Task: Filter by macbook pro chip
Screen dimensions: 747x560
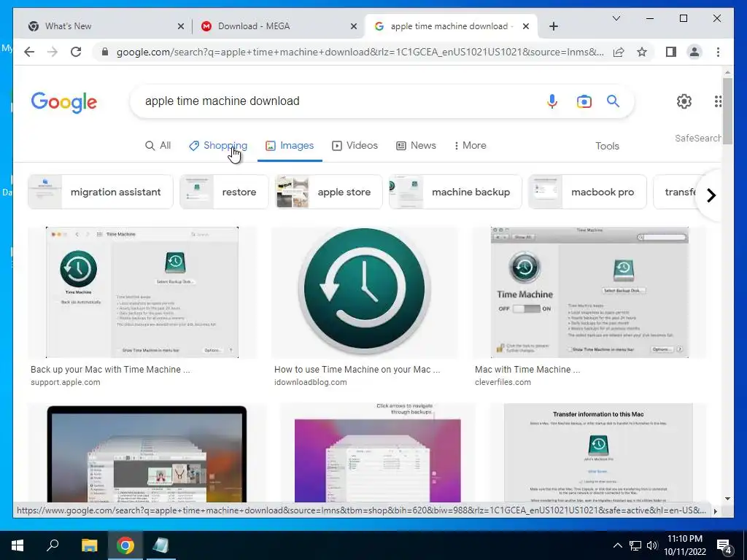Action: click(x=587, y=192)
